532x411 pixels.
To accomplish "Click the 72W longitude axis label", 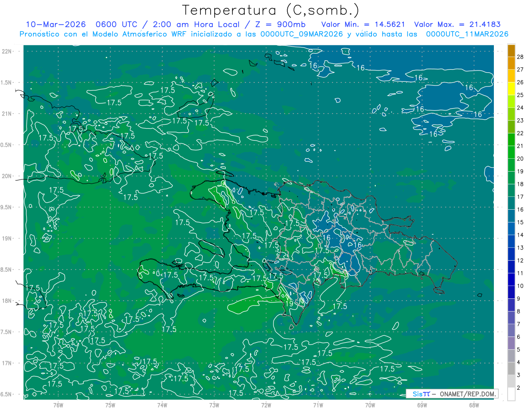I will pos(266,405).
